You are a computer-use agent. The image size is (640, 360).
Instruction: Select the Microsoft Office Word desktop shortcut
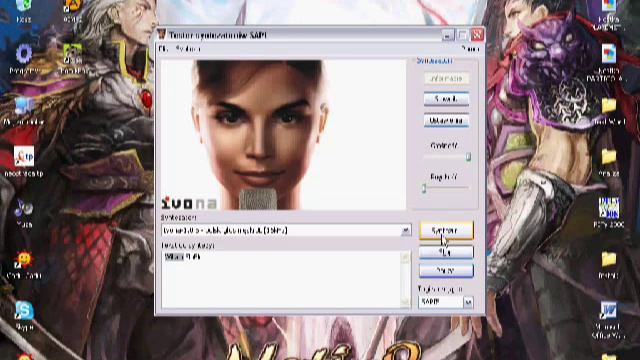pyautogui.click(x=609, y=311)
